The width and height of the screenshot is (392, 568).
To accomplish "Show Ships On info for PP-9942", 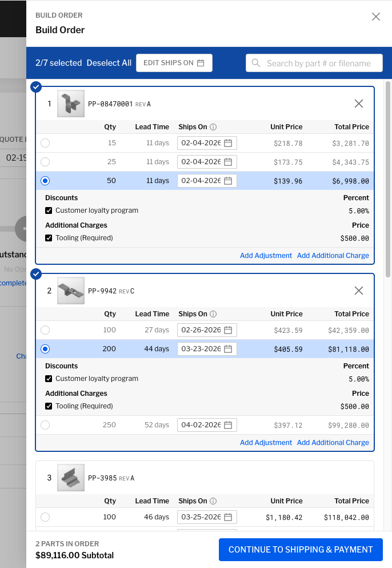I will pos(213,314).
